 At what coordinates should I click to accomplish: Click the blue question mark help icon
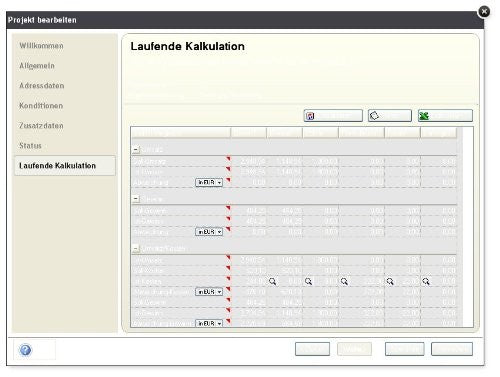pos(26,350)
